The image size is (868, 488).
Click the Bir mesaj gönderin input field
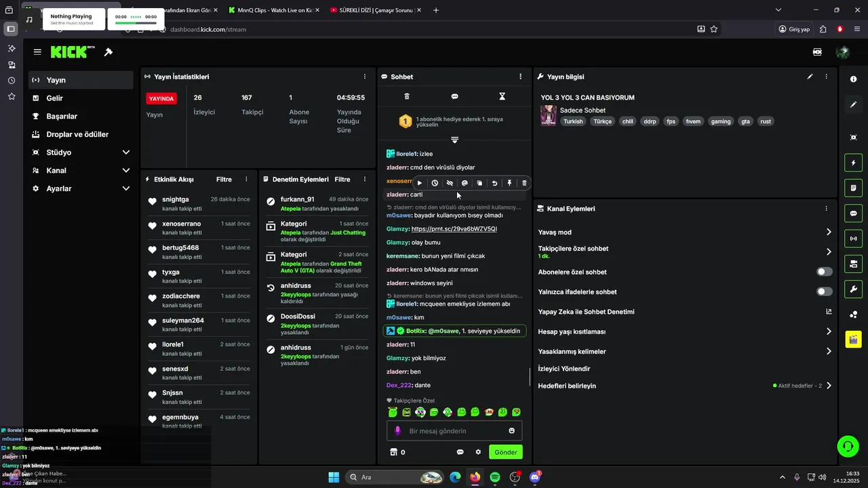coord(454,430)
